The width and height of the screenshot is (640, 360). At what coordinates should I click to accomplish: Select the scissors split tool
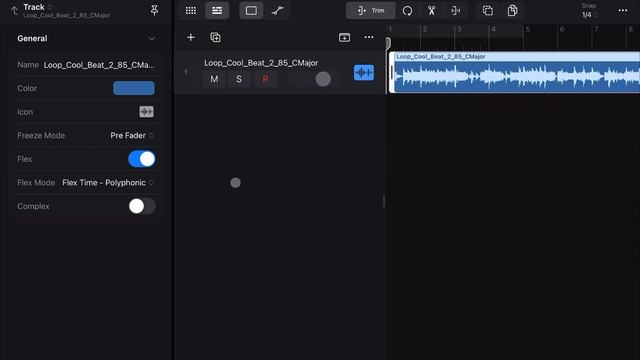point(431,11)
